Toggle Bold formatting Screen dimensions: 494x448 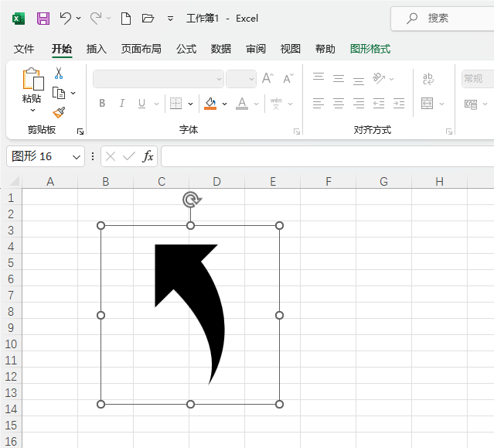pos(102,103)
